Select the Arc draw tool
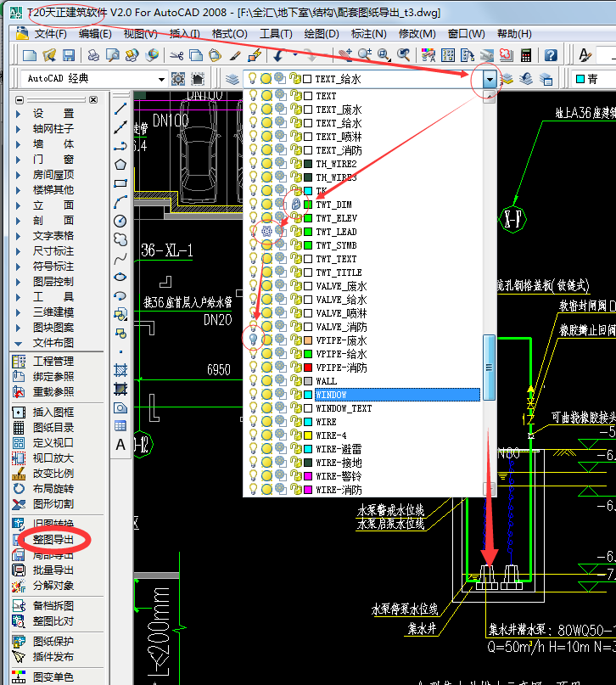 point(120,202)
